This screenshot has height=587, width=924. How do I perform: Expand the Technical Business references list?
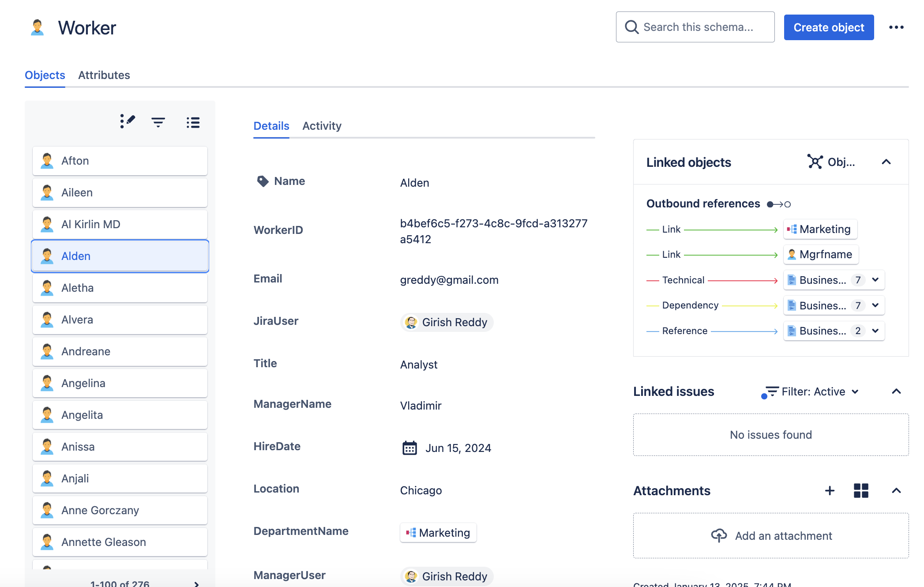(876, 280)
